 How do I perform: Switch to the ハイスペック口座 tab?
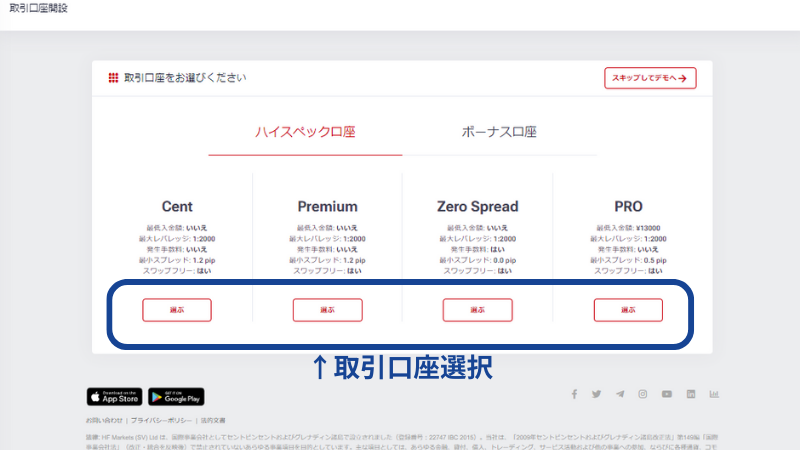305,132
